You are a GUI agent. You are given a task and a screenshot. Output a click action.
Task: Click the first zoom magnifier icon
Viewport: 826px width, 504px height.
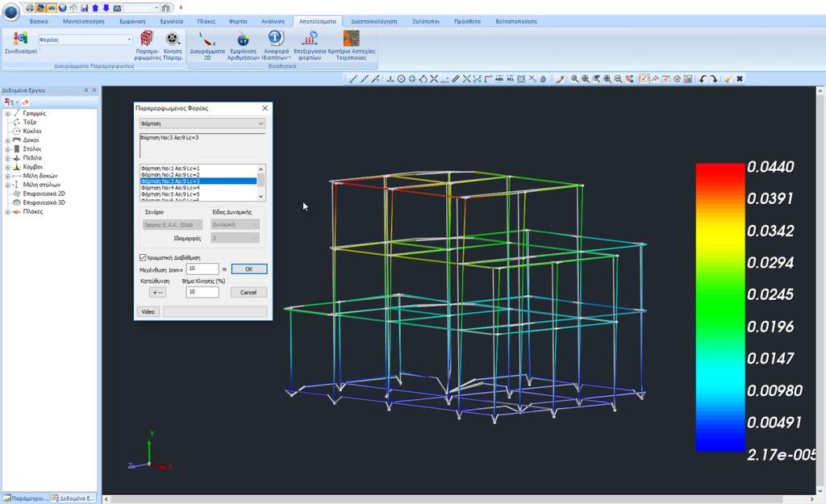[574, 79]
